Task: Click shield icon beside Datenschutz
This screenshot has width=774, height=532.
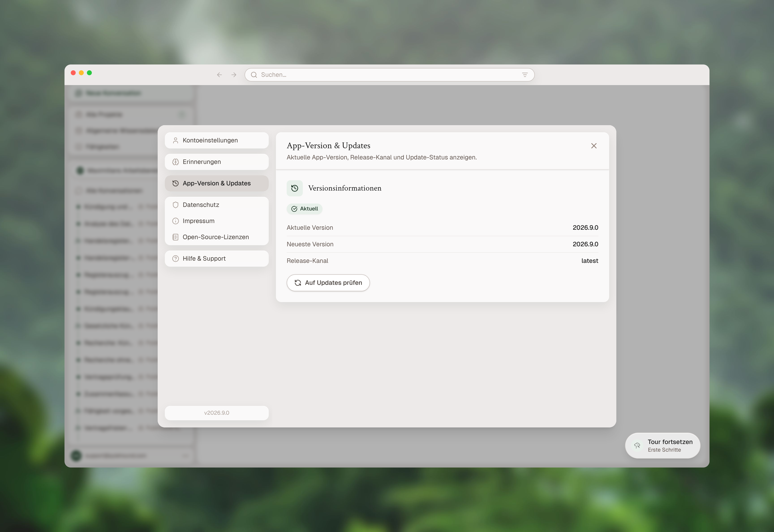Action: point(175,205)
